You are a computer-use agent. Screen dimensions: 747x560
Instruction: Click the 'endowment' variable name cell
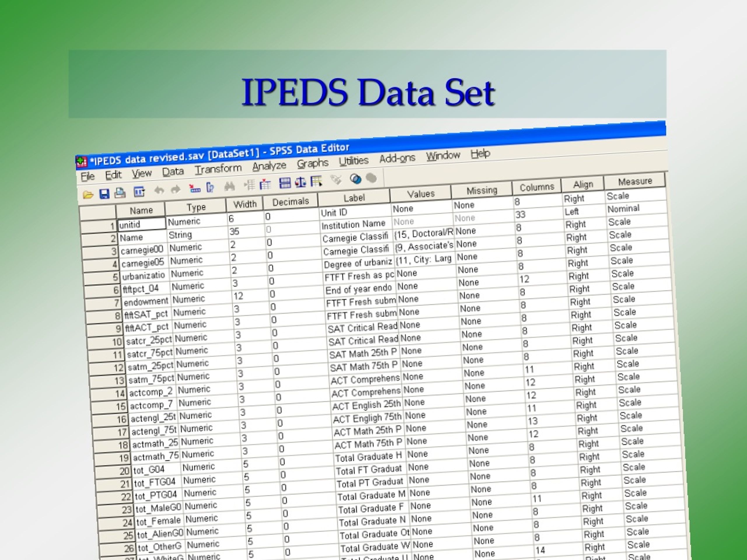[x=146, y=301]
